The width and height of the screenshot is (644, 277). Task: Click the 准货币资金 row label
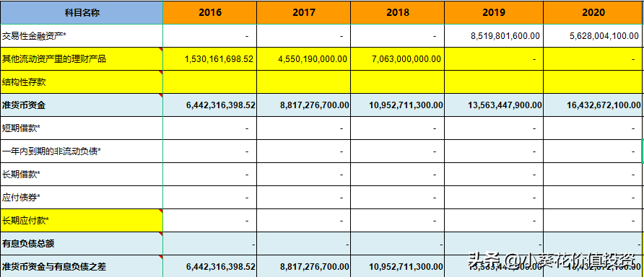(x=24, y=105)
